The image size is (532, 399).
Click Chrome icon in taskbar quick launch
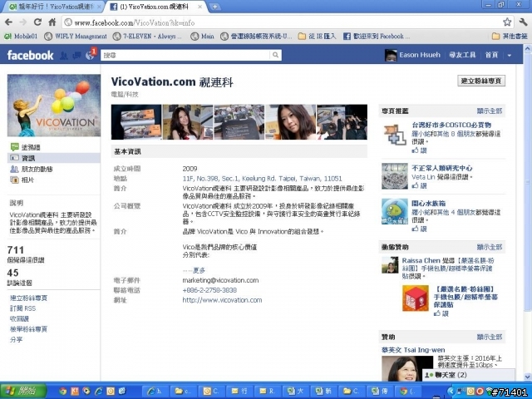point(63,392)
